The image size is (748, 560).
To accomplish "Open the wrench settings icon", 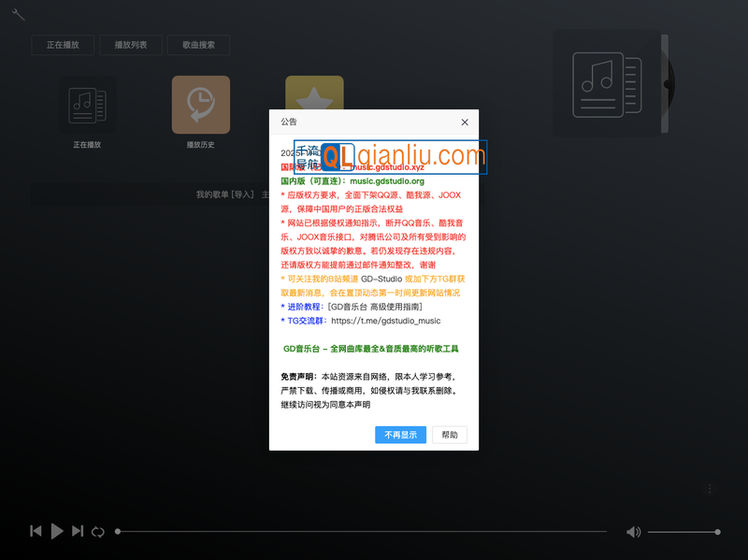I will (17, 13).
